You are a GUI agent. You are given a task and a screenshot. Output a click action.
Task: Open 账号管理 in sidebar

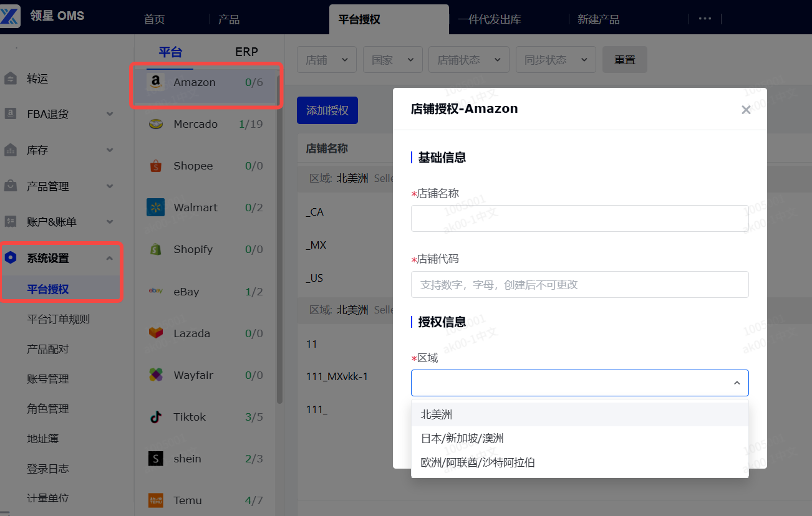pyautogui.click(x=48, y=379)
